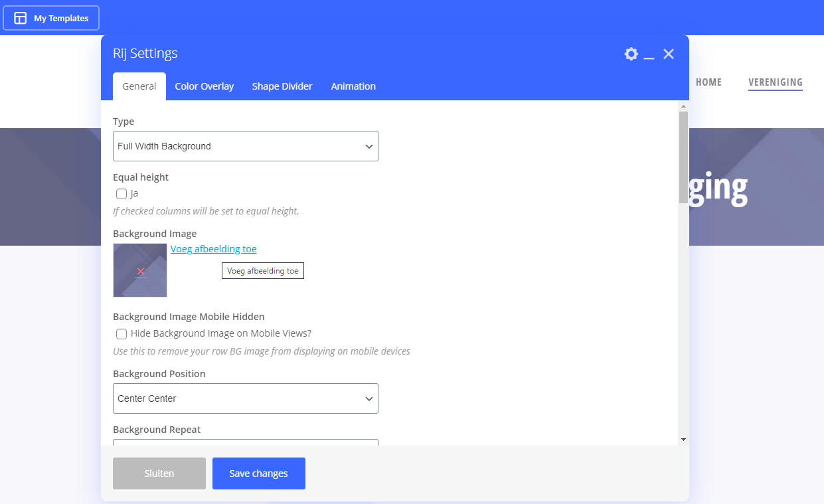
Task: Click the Sluiten button
Action: tap(159, 473)
